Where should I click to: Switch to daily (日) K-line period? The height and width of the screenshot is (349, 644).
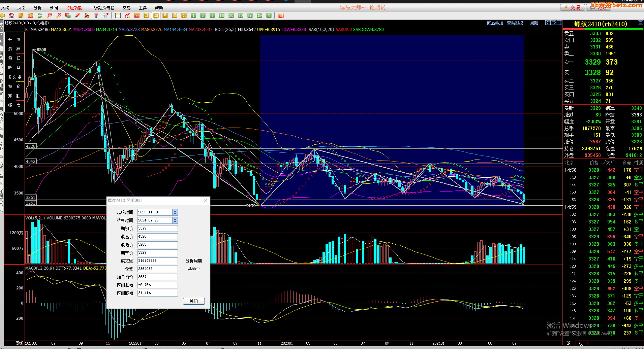click(x=146, y=15)
